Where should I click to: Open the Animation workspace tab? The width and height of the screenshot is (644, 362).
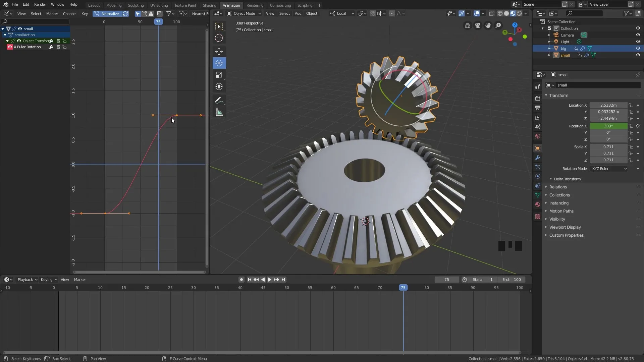coord(231,5)
